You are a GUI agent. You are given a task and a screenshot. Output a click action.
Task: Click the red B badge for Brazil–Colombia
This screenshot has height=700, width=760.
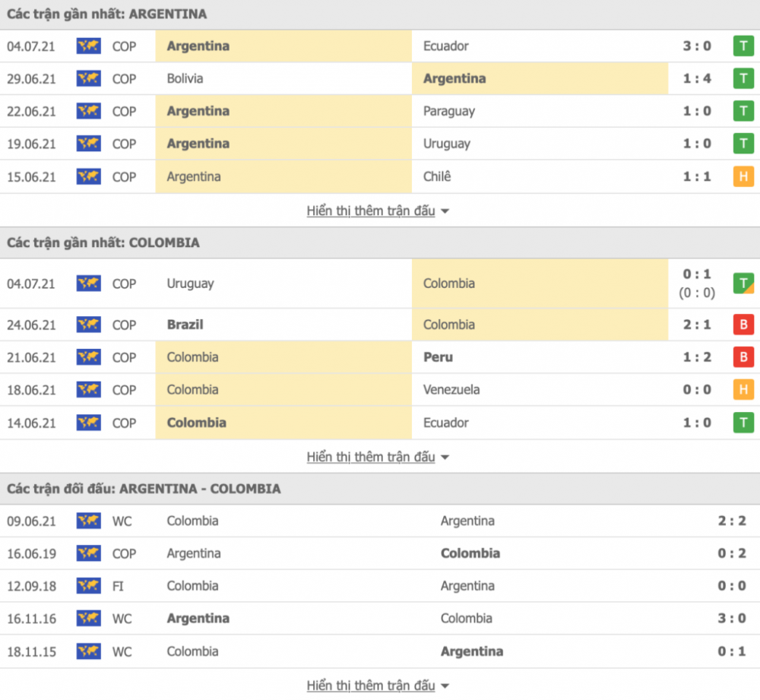coord(743,325)
